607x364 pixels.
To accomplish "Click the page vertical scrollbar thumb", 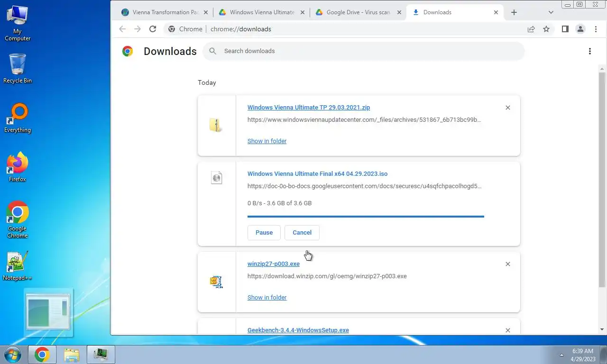I will point(602,179).
